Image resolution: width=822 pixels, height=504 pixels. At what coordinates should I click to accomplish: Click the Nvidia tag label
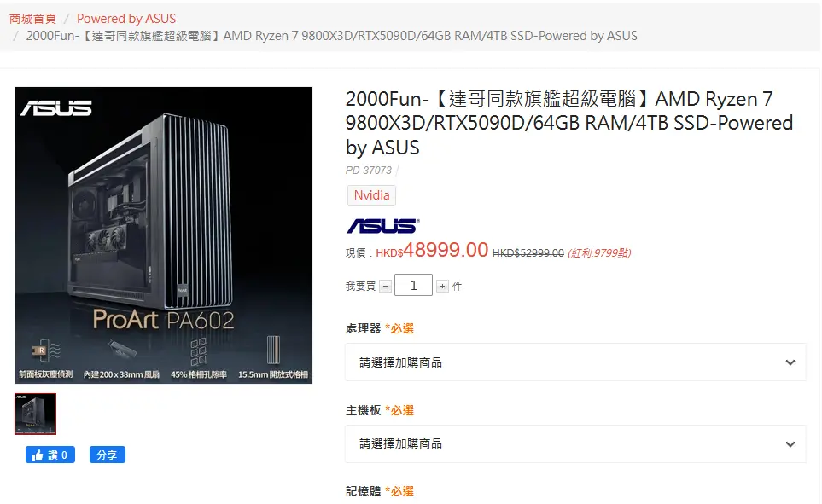(371, 195)
